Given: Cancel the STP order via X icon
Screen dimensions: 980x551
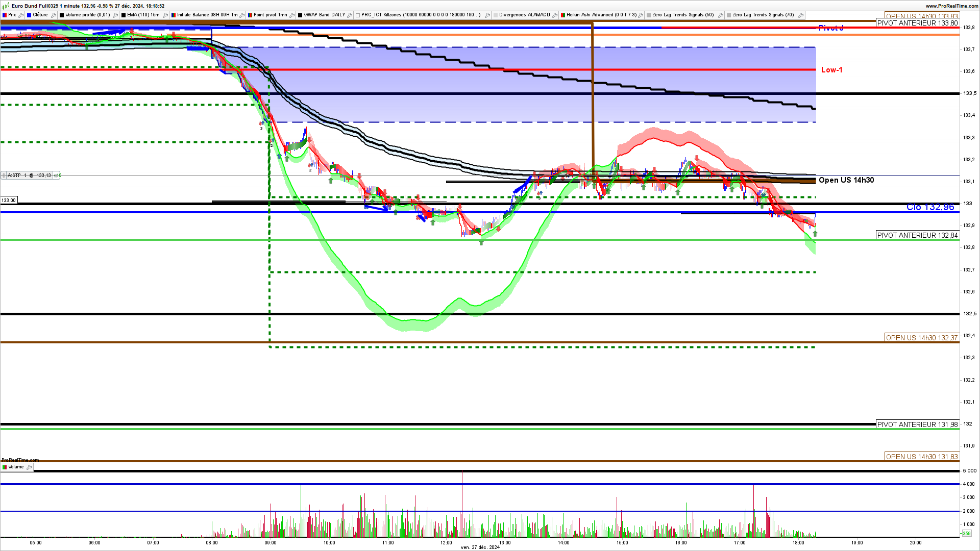Looking at the screenshot, I should [x=56, y=176].
